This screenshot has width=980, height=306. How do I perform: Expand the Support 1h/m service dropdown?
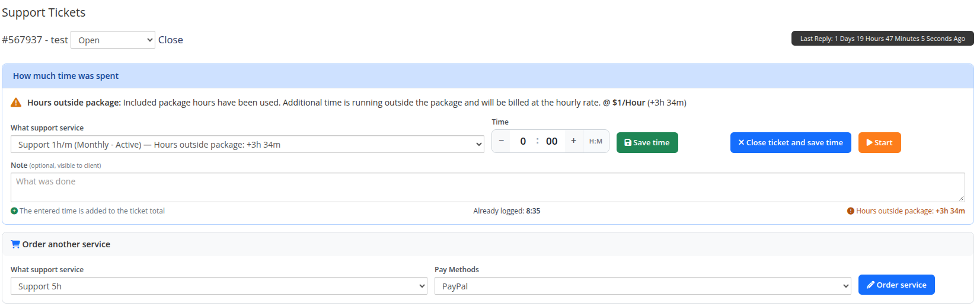click(247, 144)
